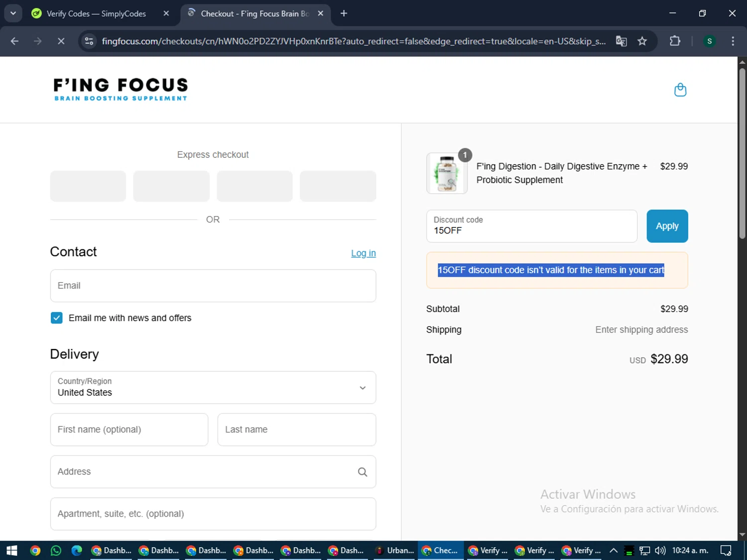Open the Extensions puzzle icon

675,41
